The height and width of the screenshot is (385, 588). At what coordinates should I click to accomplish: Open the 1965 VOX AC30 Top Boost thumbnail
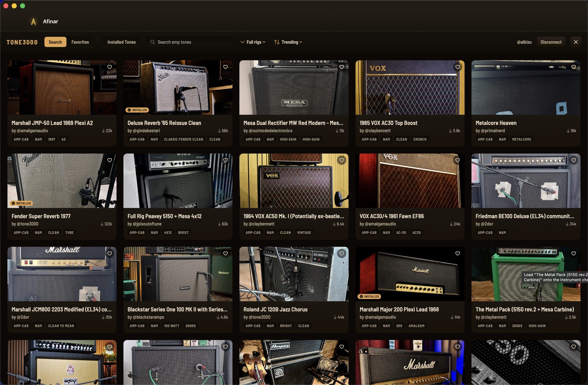410,87
